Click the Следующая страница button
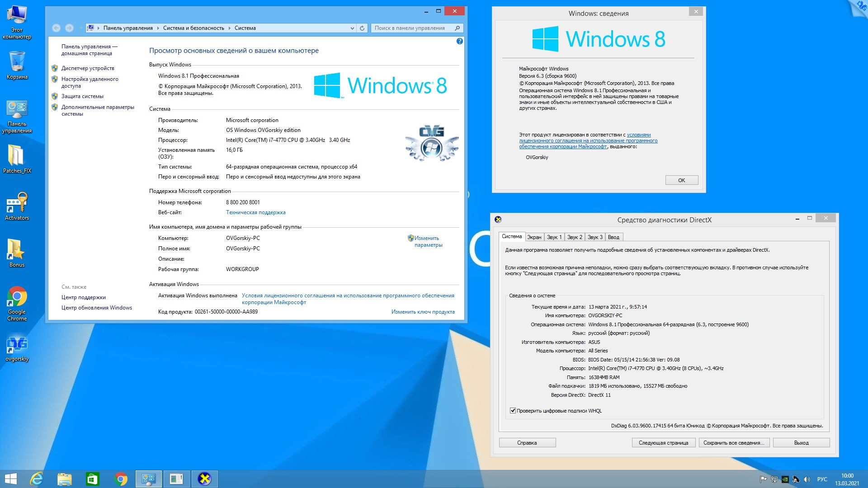This screenshot has width=868, height=488. [x=663, y=443]
